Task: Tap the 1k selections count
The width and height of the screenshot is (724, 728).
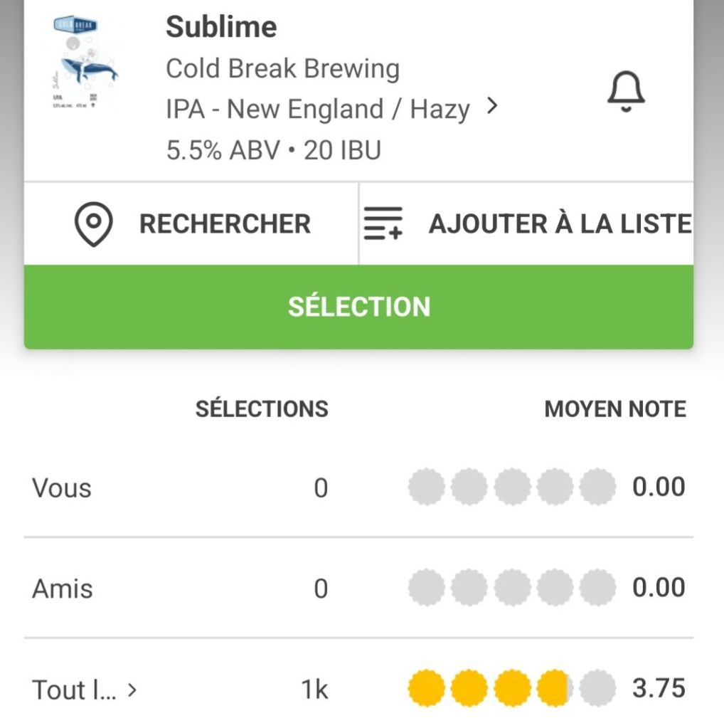Action: [x=314, y=689]
